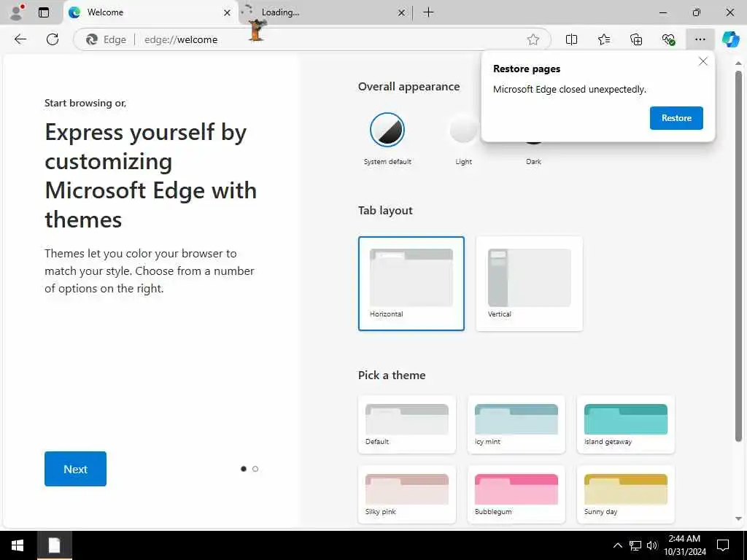Image resolution: width=747 pixels, height=560 pixels.
Task: Refresh the page
Action: coord(53,39)
